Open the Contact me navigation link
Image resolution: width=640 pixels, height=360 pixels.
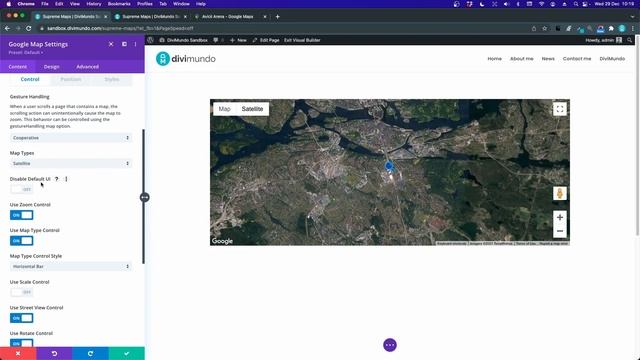(x=577, y=59)
